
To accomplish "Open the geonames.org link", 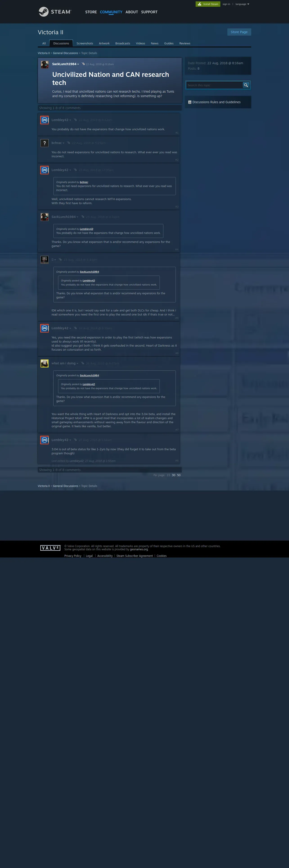I will [x=139, y=549].
